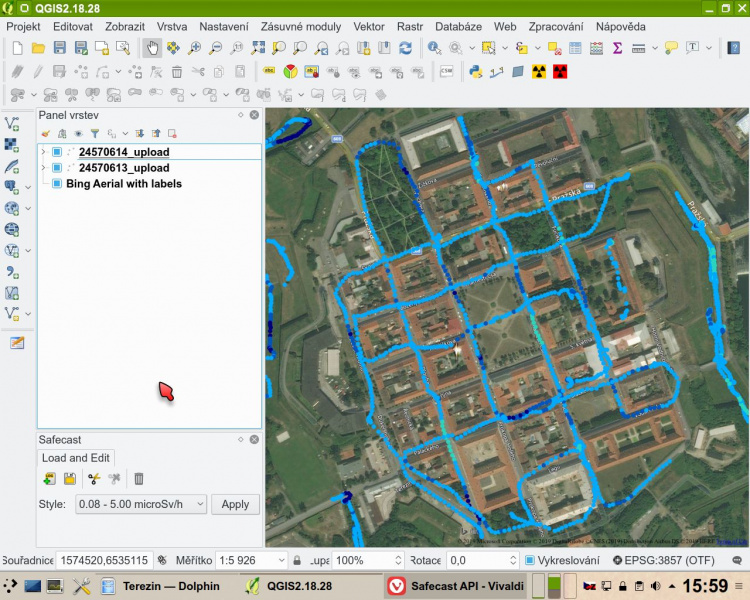This screenshot has height=600, width=750.
Task: Click the red radiation plugin icon
Action: [x=560, y=72]
